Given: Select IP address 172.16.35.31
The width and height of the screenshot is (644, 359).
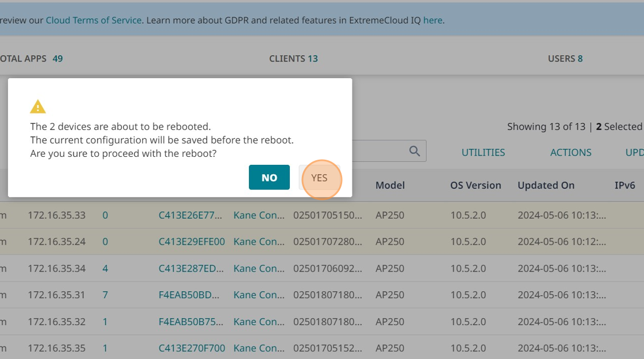Looking at the screenshot, I should tap(57, 295).
